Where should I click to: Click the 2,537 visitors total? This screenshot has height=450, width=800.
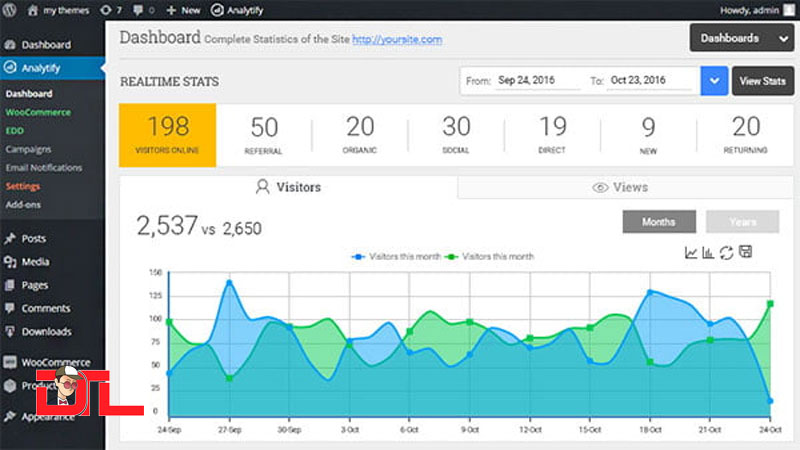(167, 226)
